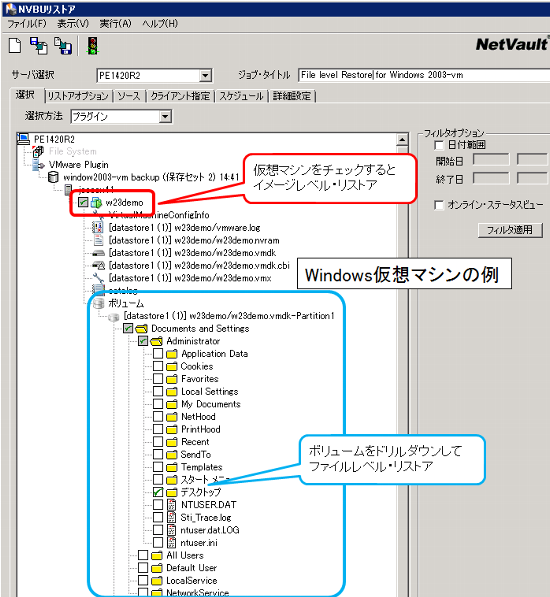The image size is (550, 597).
Task: Open the 選択方法 プラグイン dropdown
Action: point(165,116)
